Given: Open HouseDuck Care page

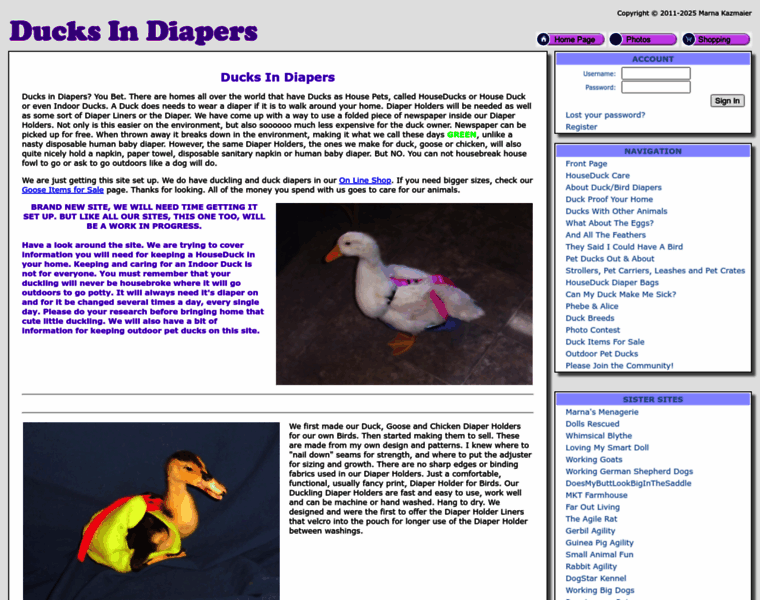Looking at the screenshot, I should pos(597,175).
